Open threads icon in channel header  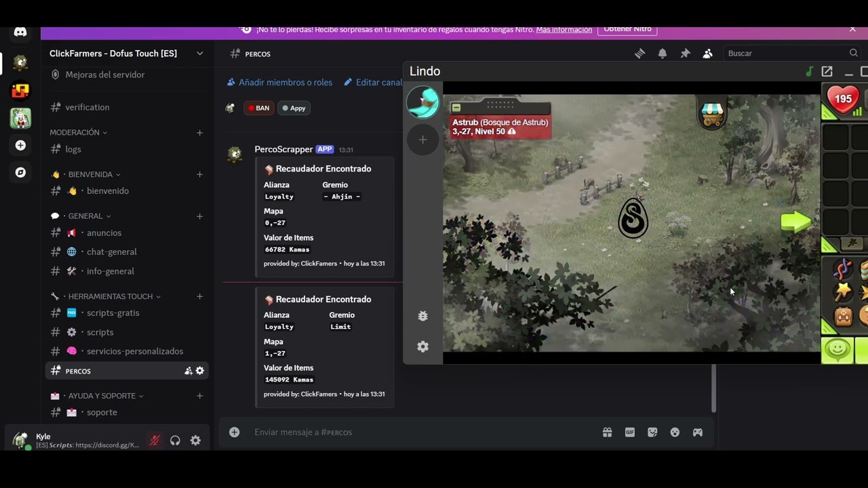tap(639, 54)
